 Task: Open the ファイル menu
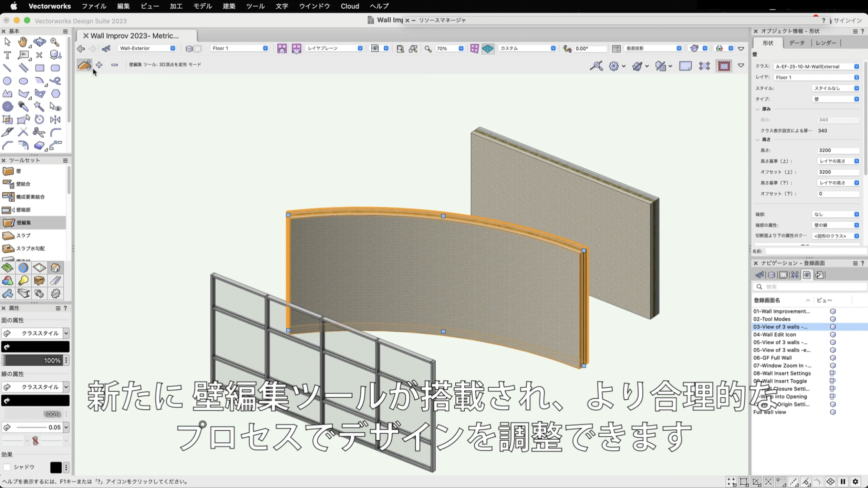point(94,6)
